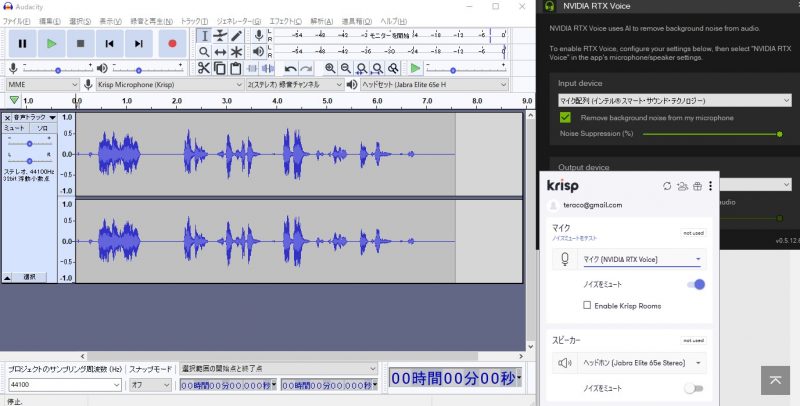Image resolution: width=800 pixels, height=406 pixels.
Task: Open the audio track name dropdown menu
Action: (x=35, y=118)
